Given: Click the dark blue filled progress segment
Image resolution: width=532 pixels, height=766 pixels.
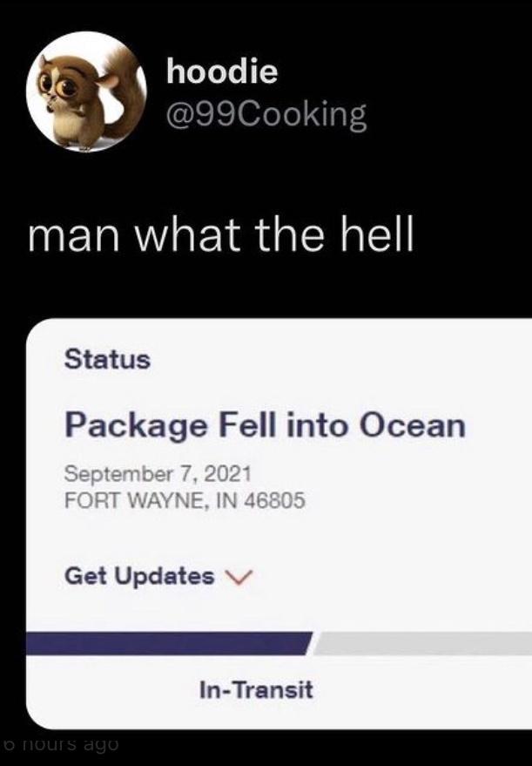Looking at the screenshot, I should tap(169, 643).
